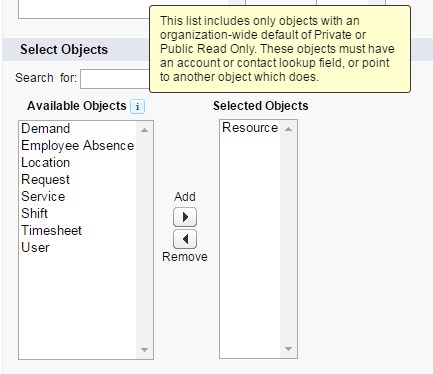The width and height of the screenshot is (433, 374).
Task: Click the Add right-arrow button
Action: click(185, 217)
